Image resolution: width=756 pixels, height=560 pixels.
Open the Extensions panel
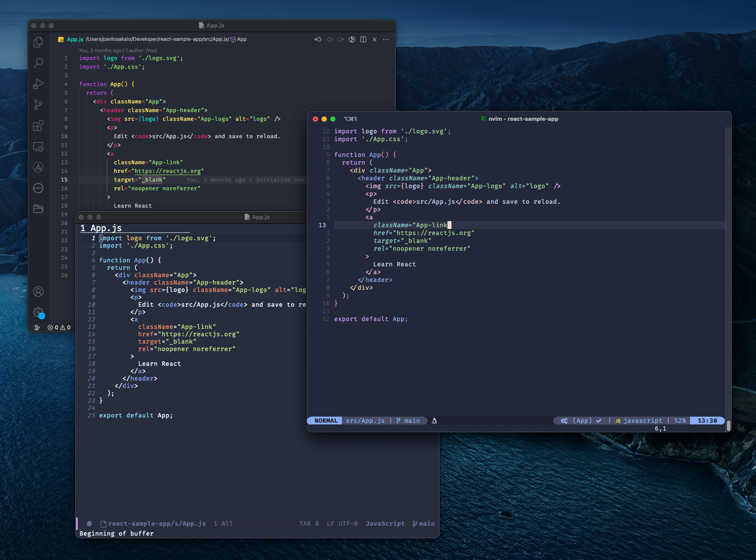38,126
